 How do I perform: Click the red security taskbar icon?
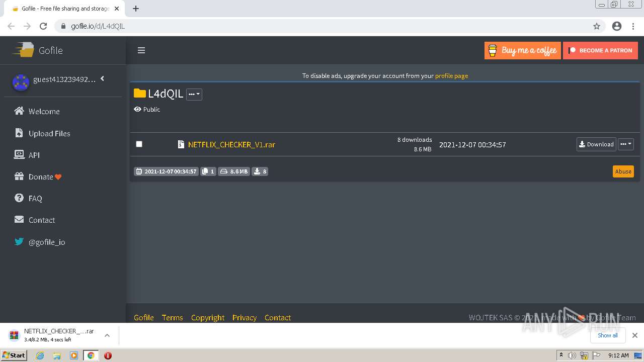(108, 355)
